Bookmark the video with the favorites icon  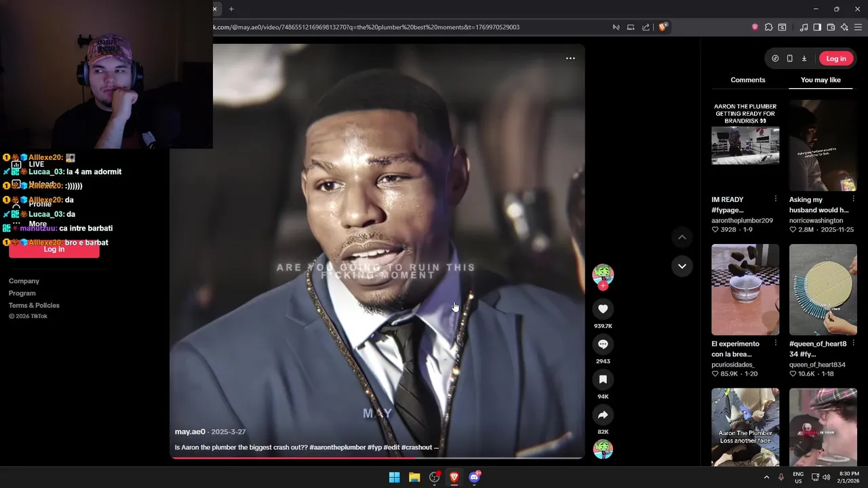pos(603,380)
